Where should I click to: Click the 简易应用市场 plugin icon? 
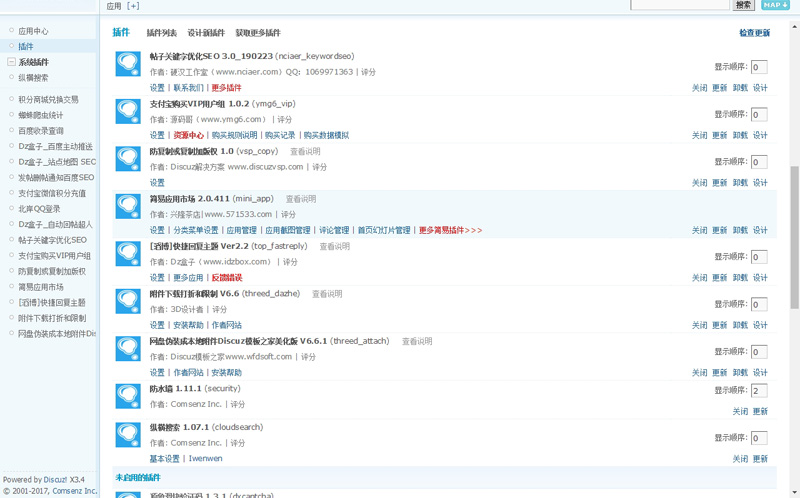pyautogui.click(x=128, y=206)
